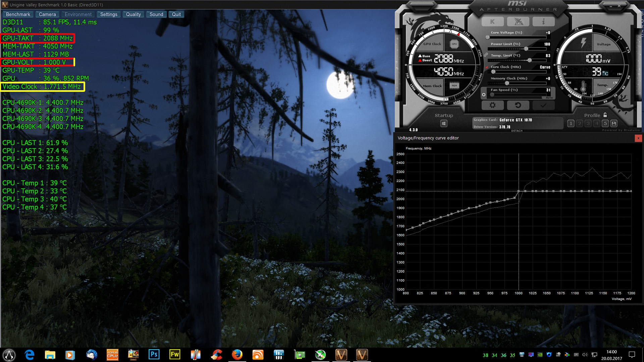Click the curve point at 1000 mV
This screenshot has height=362, width=644.
click(x=519, y=191)
